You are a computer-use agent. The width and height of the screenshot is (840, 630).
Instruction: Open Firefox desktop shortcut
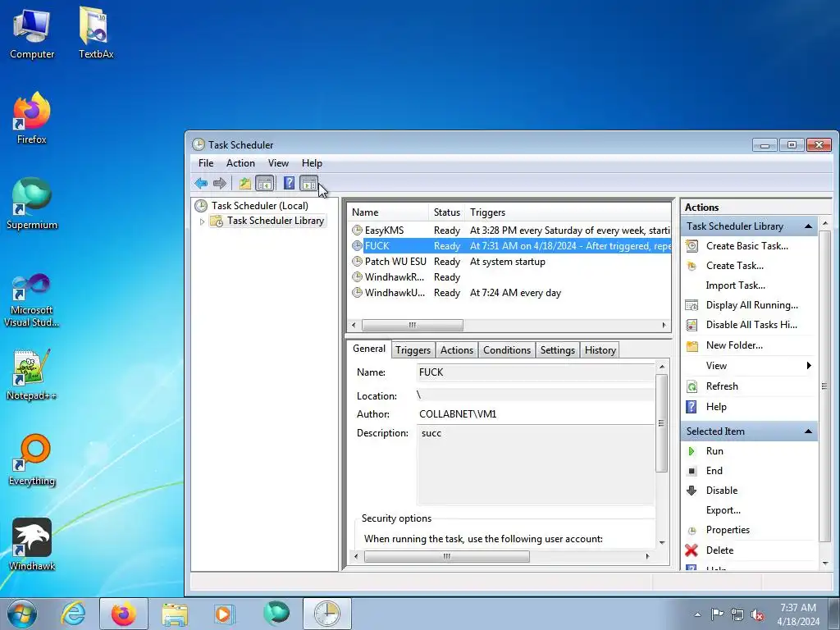pos(32,118)
